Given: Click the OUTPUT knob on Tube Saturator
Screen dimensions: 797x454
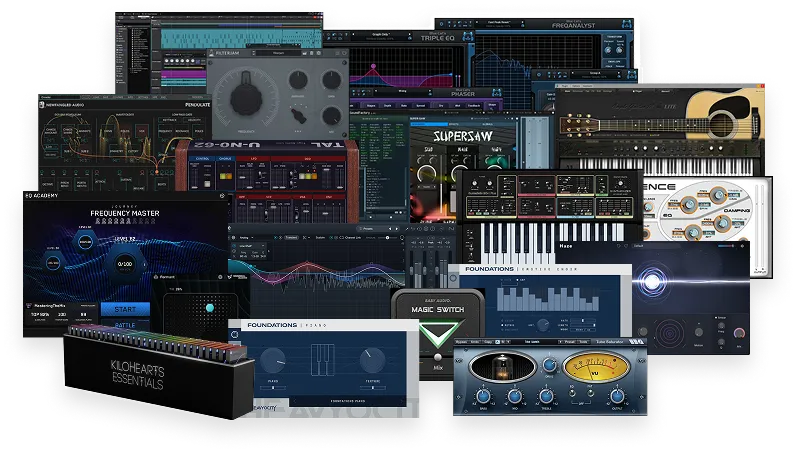Looking at the screenshot, I should point(617,396).
